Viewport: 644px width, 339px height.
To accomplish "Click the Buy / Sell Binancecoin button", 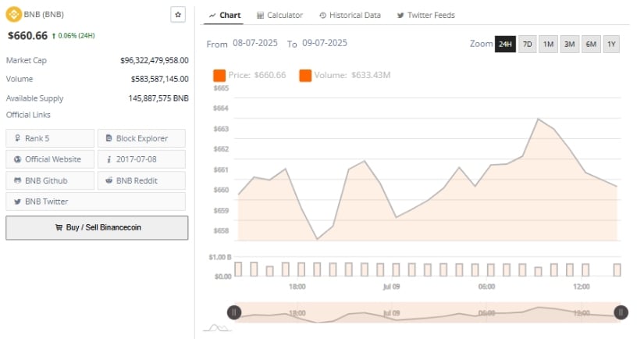I will point(97,227).
